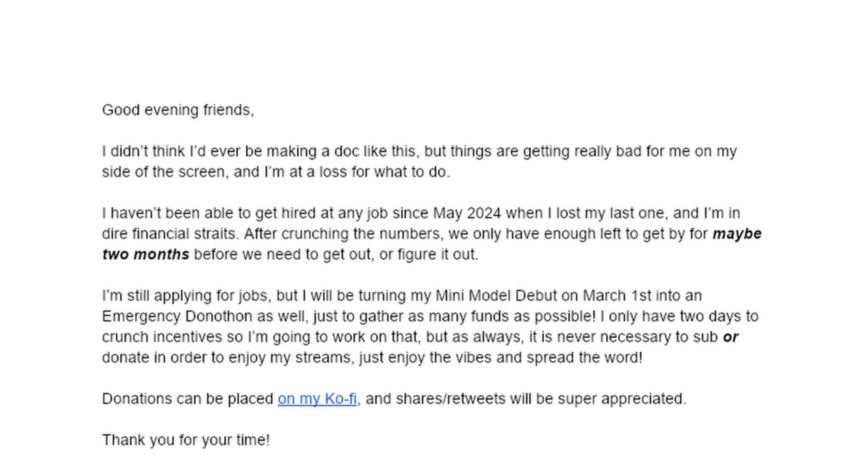This screenshot has height=456, width=868.
Task: Click the "Good evening friends," greeting line
Action: [178, 110]
